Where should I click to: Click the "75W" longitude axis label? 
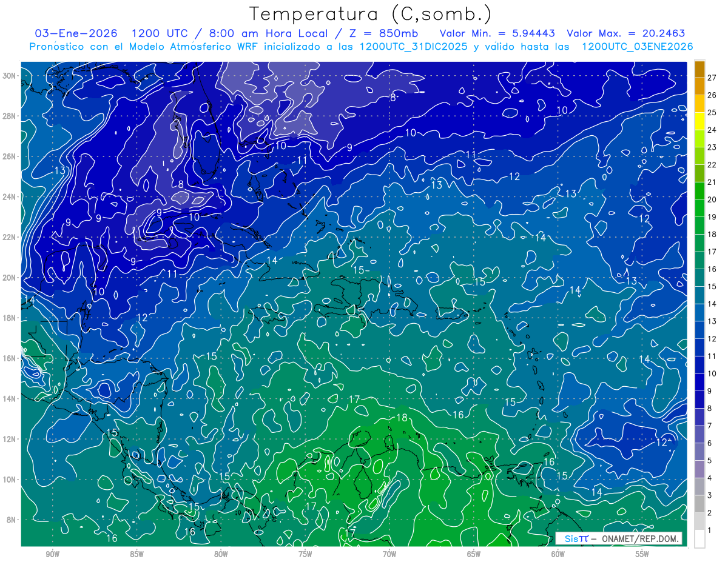coord(305,554)
